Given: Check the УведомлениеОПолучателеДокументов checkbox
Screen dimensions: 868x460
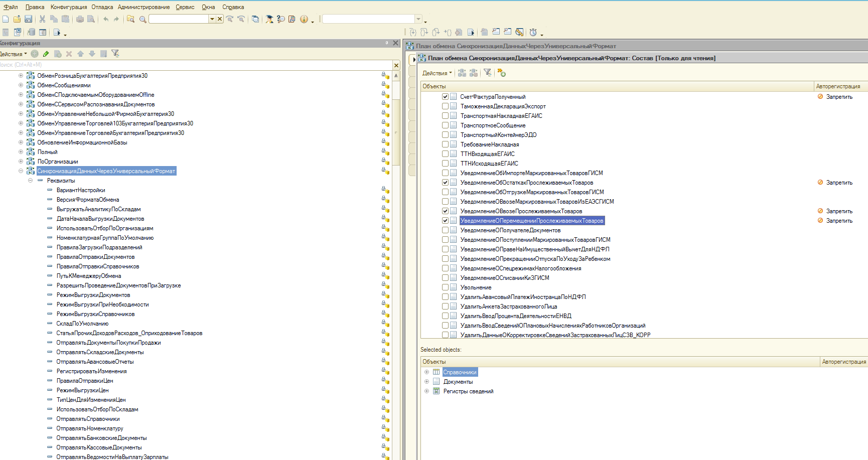Looking at the screenshot, I should [x=445, y=230].
